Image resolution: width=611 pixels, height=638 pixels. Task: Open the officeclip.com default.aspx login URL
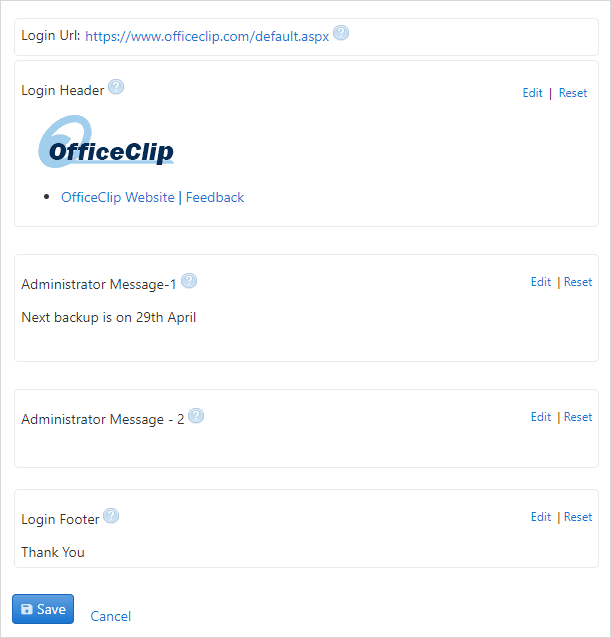pos(207,36)
